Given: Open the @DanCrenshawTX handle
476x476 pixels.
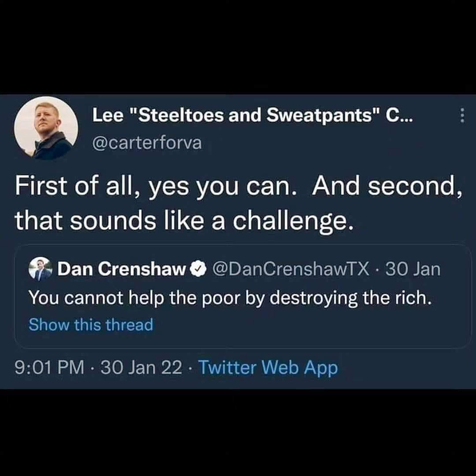Looking at the screenshot, I should coord(291,269).
